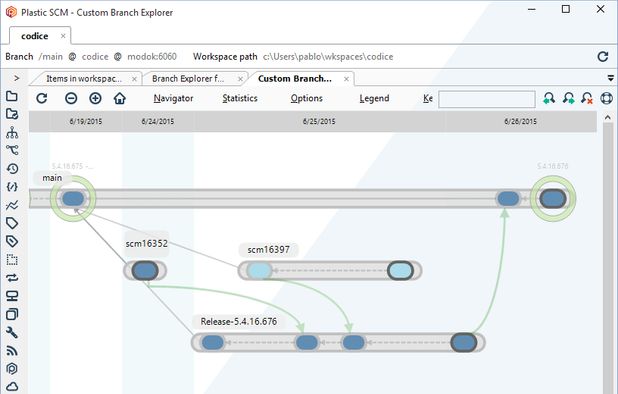This screenshot has height=394, width=618.
Task: Select the last light-blue changeset on scm16397
Action: pos(400,271)
